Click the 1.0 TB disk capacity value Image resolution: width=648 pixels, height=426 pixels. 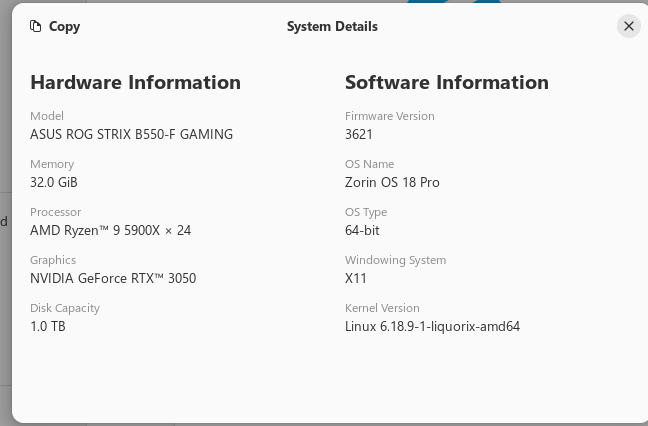click(48, 326)
